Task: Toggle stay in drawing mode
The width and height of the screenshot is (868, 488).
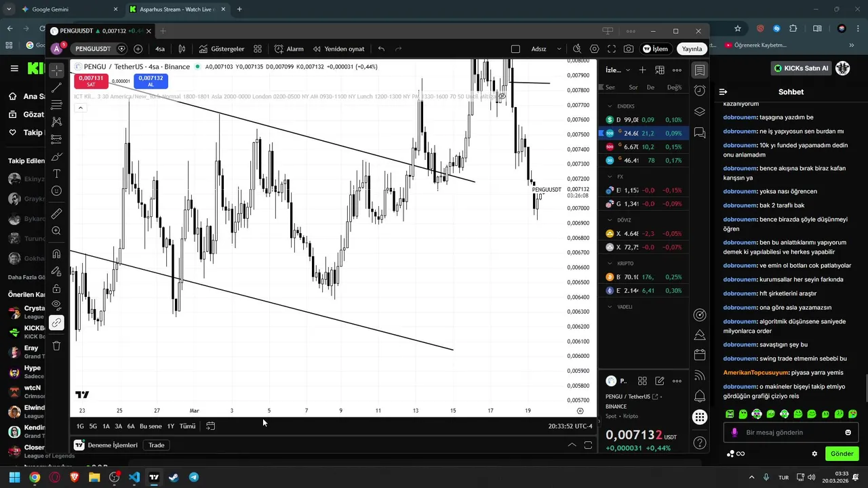Action: tap(57, 271)
